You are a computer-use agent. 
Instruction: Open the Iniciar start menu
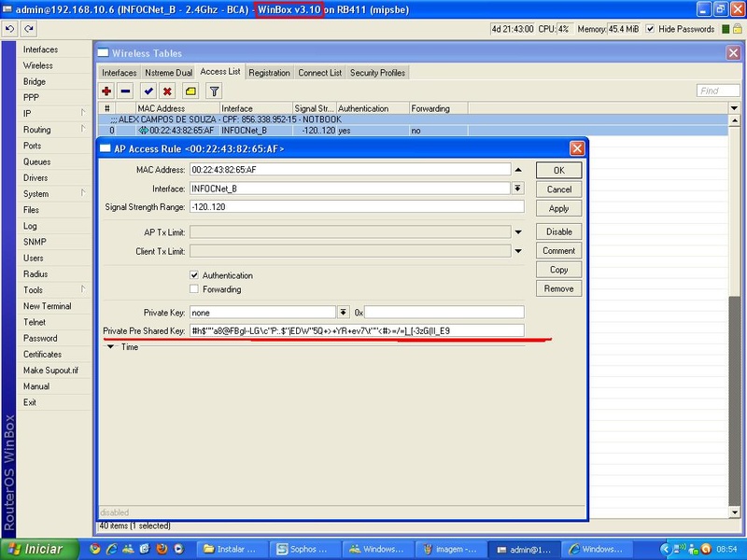click(39, 549)
